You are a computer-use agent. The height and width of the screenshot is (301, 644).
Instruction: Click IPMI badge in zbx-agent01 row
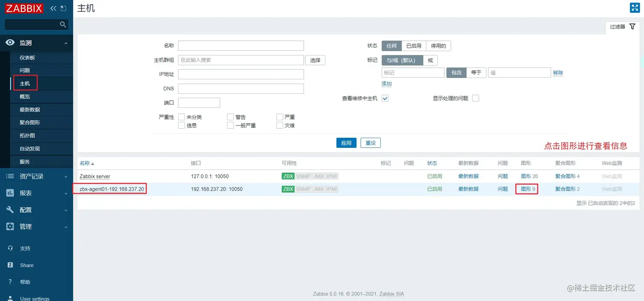tap(332, 189)
